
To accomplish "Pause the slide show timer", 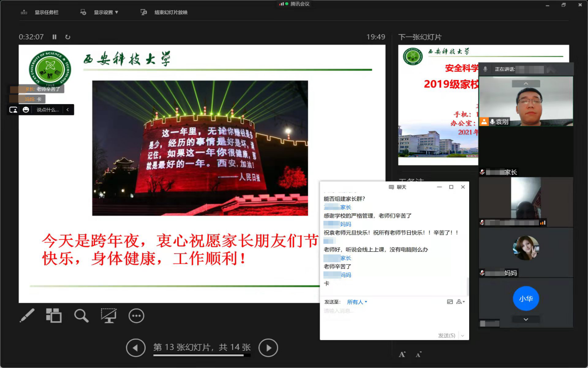I will pyautogui.click(x=54, y=37).
